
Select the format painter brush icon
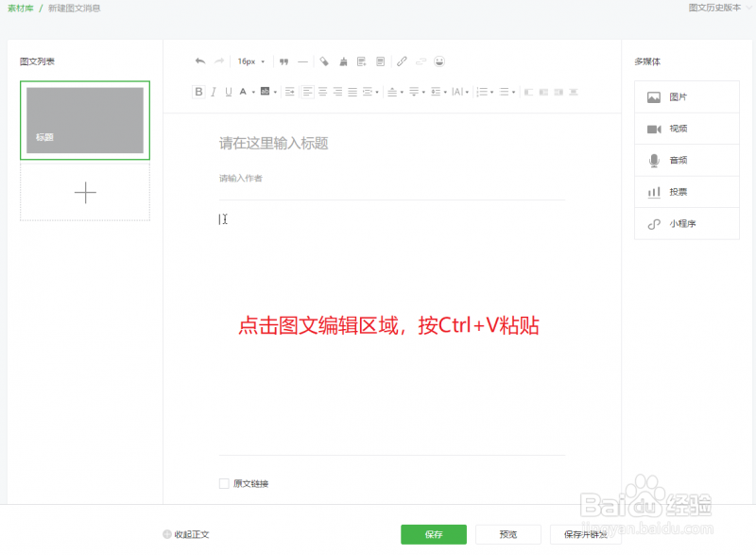click(343, 61)
